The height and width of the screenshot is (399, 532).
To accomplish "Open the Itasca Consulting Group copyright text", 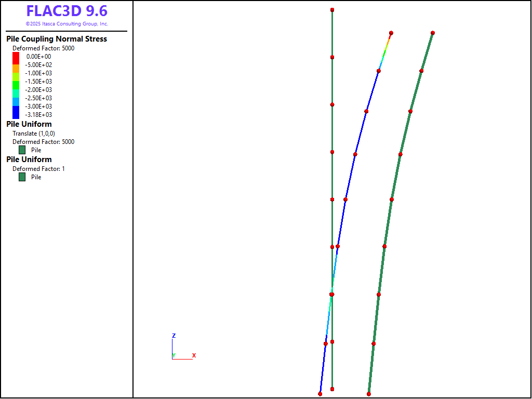I will (x=66, y=24).
